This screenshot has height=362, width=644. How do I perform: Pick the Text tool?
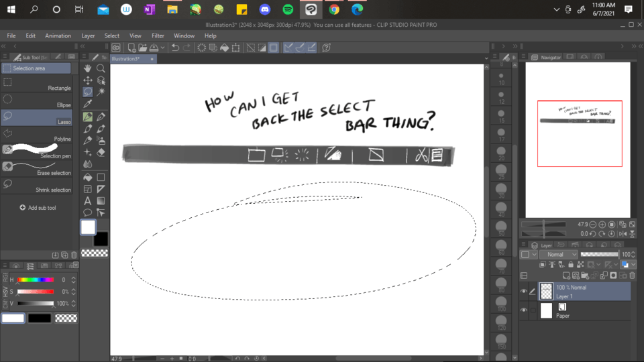tap(88, 200)
